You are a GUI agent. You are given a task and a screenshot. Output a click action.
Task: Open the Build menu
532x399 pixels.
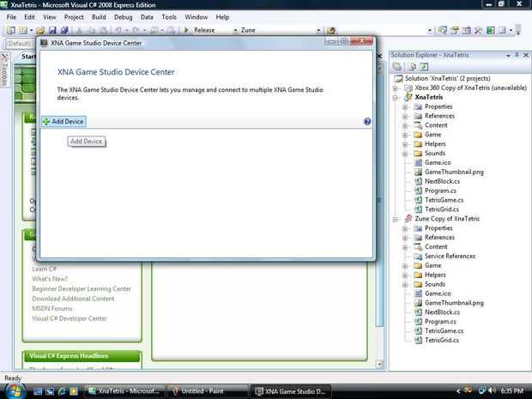click(99, 17)
